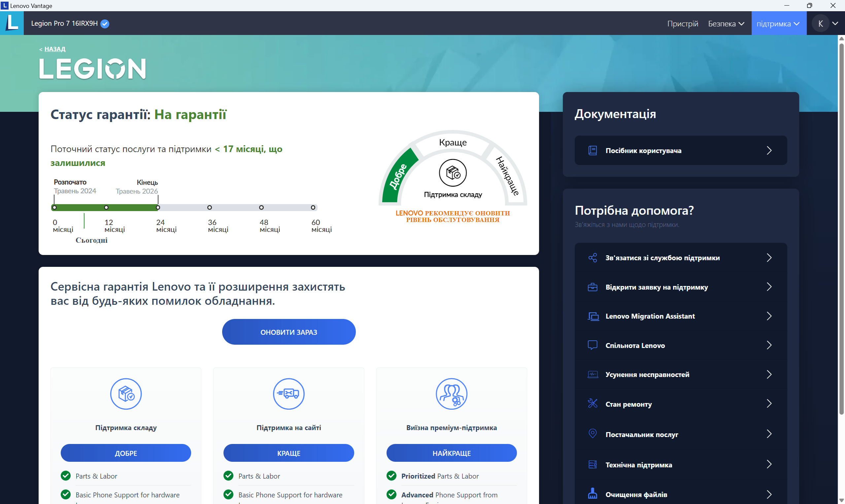This screenshot has width=845, height=504.
Task: Open the Пристрій menu item
Action: coord(682,24)
